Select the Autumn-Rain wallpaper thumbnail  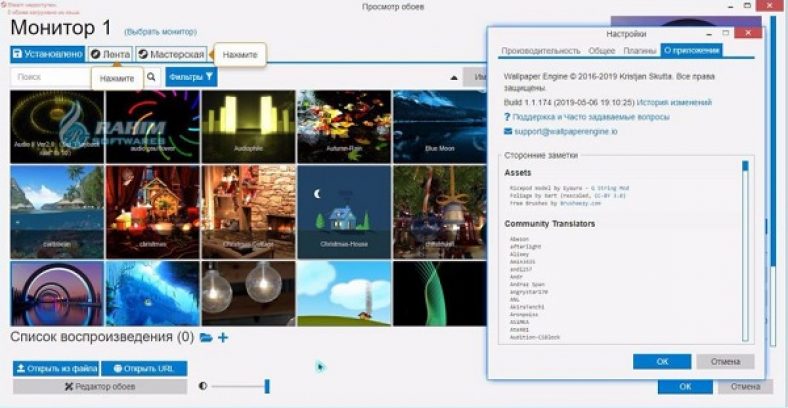pos(344,126)
